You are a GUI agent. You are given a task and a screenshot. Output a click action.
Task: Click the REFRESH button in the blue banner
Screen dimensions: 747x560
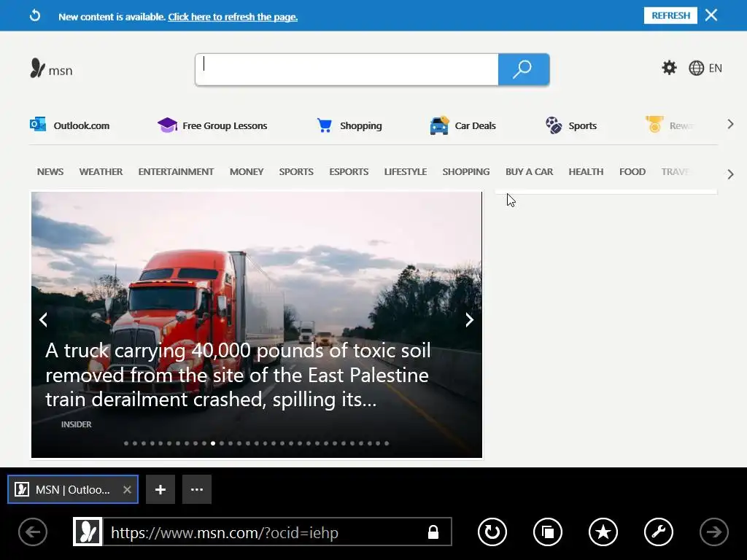click(670, 15)
